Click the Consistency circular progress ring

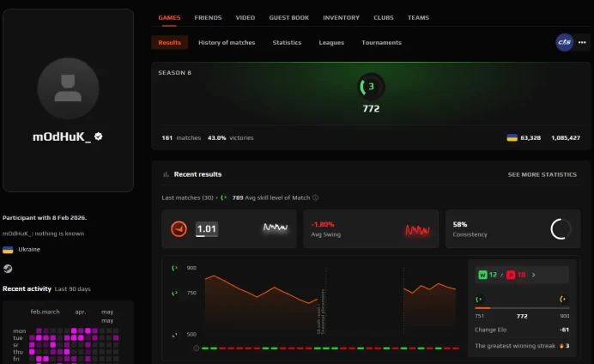(561, 228)
